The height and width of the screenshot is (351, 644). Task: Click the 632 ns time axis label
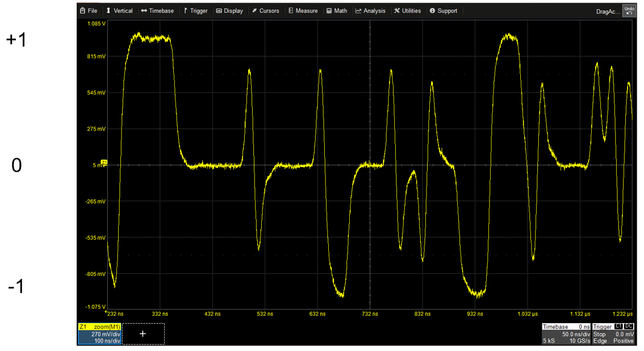[317, 314]
